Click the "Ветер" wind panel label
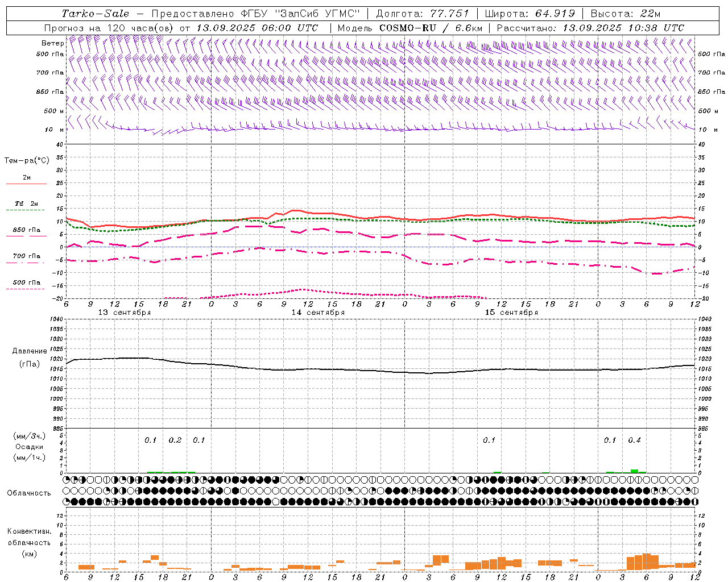The image size is (728, 582). click(52, 43)
